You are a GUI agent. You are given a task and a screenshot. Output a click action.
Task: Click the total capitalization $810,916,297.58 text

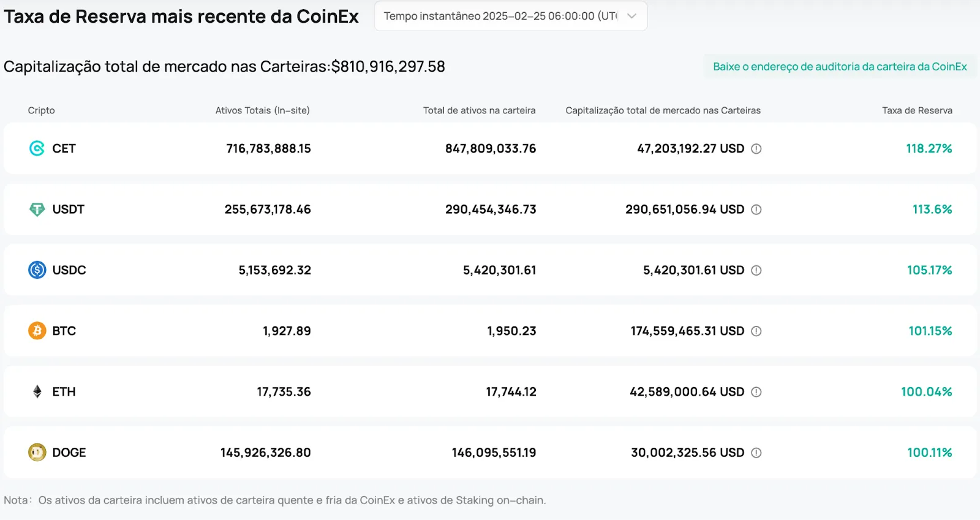(388, 66)
